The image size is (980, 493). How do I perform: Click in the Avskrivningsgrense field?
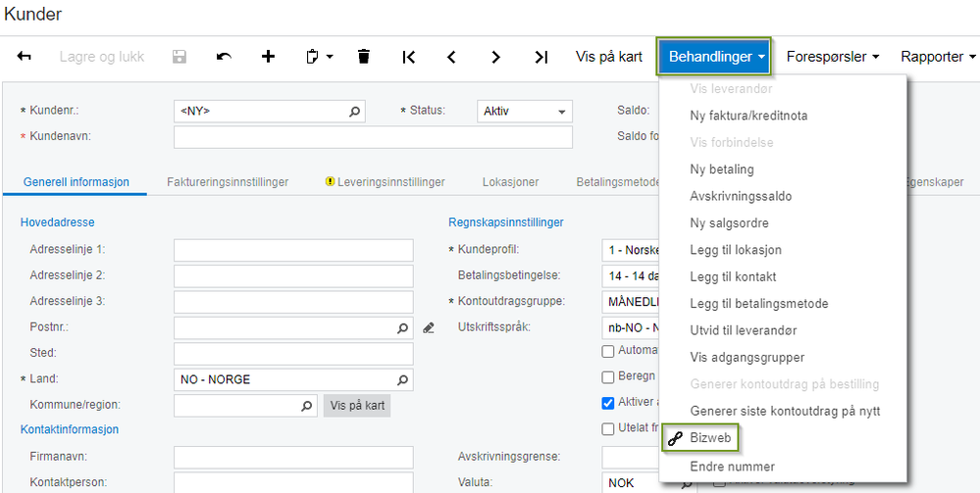click(631, 458)
